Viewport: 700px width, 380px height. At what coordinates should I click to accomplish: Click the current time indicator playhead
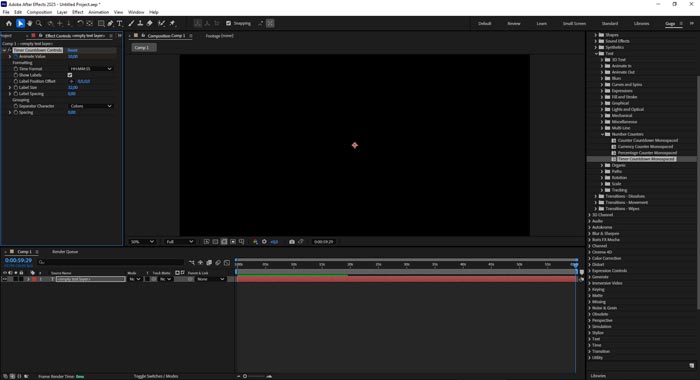click(x=575, y=265)
